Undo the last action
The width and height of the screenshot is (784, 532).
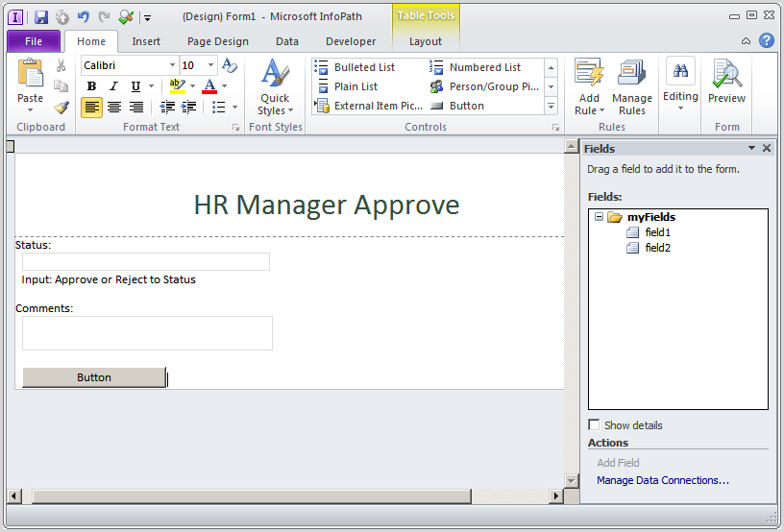click(83, 17)
